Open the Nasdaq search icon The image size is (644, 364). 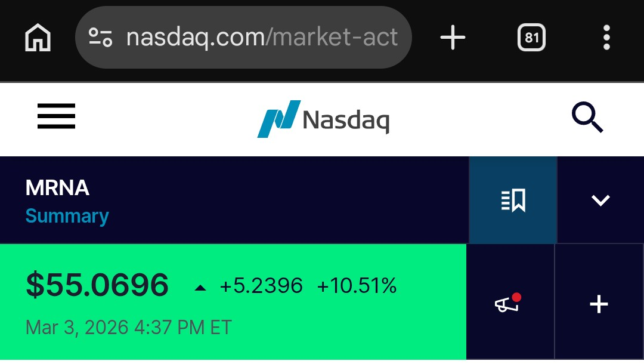click(587, 118)
